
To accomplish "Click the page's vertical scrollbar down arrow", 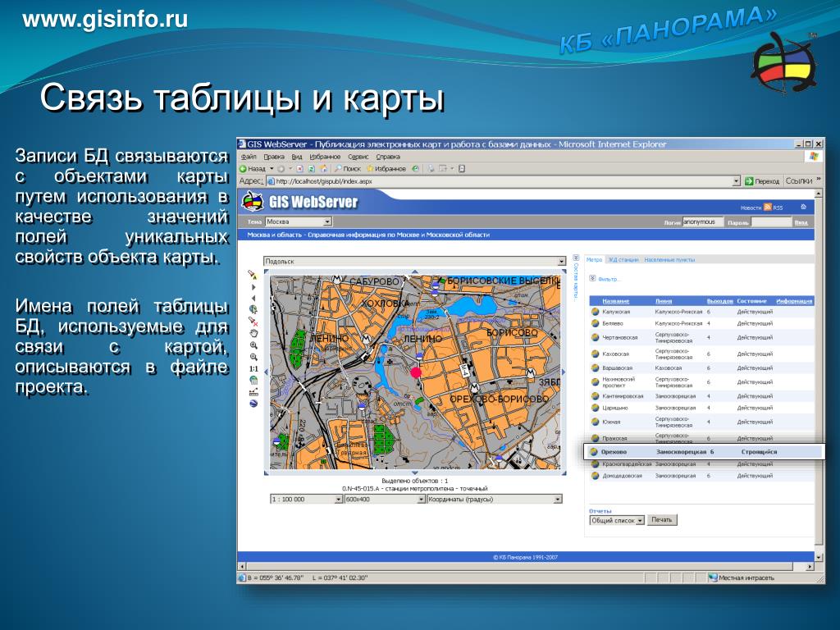I will [818, 557].
